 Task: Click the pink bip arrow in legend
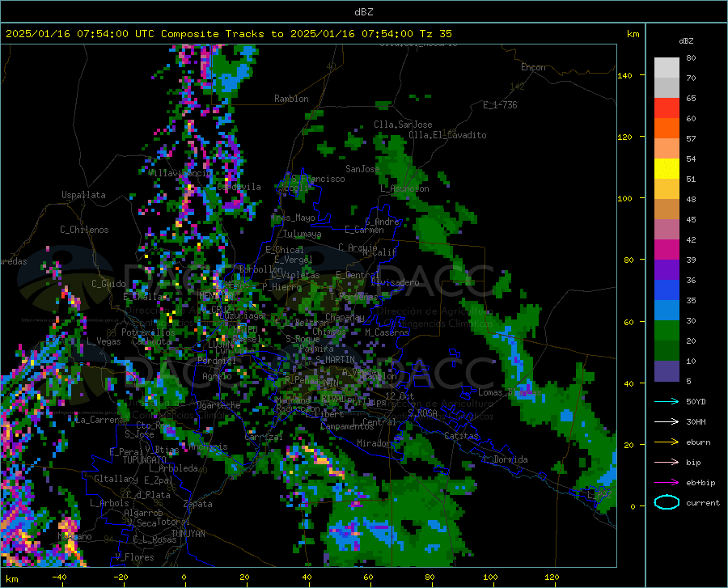(667, 463)
